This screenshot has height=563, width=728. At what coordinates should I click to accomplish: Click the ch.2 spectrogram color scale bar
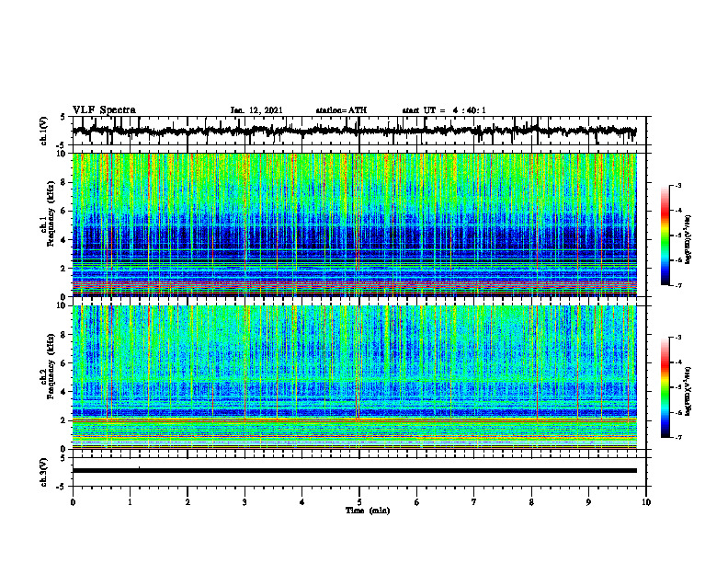[665, 387]
